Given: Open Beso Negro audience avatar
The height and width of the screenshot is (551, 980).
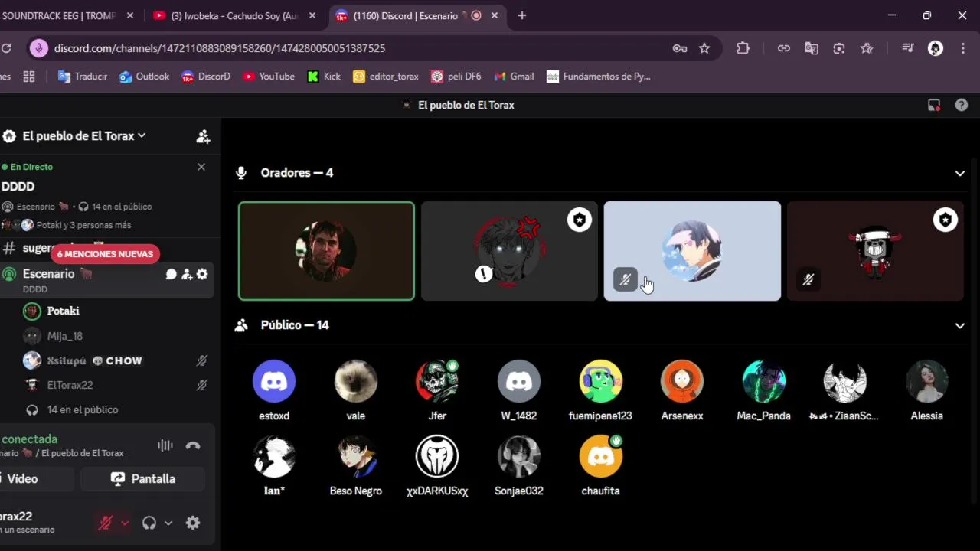Looking at the screenshot, I should click(x=356, y=456).
